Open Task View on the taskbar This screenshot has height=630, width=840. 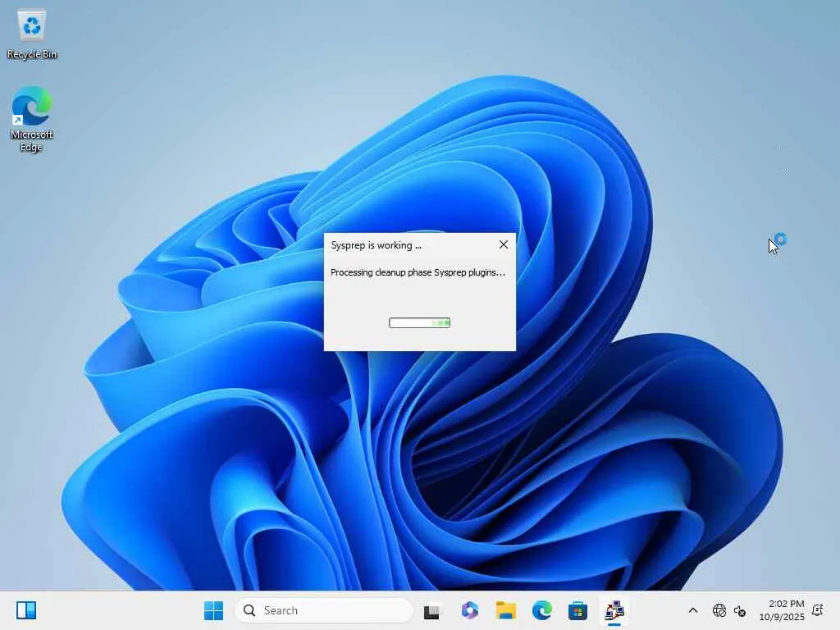432,610
